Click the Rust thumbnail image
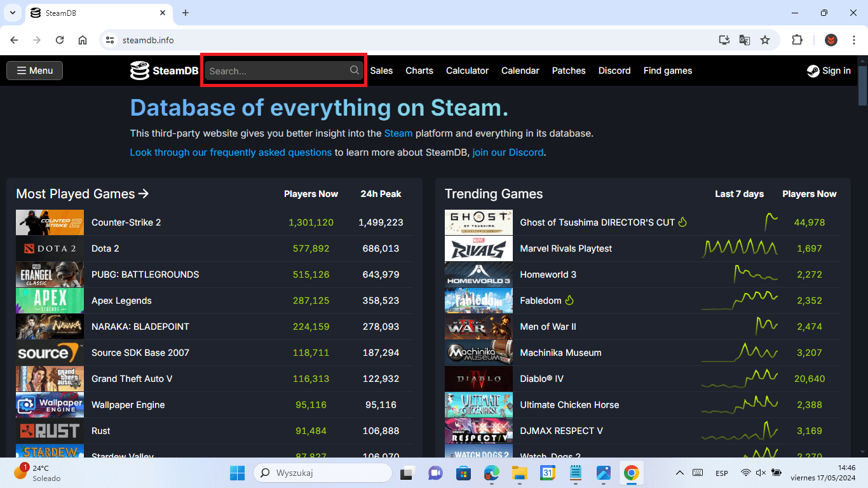868x488 pixels. click(x=50, y=431)
